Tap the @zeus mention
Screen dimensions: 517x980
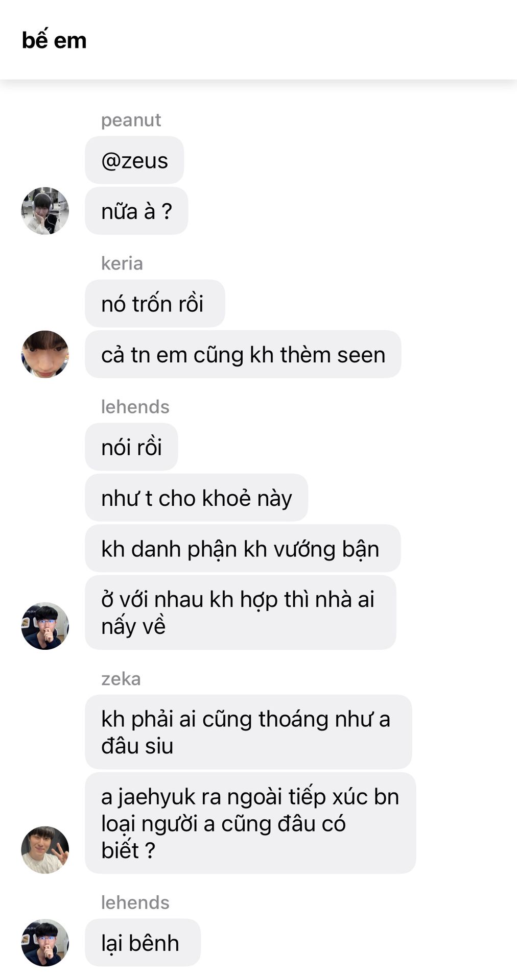click(134, 160)
